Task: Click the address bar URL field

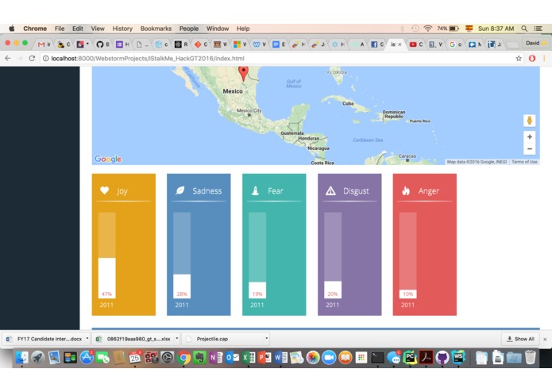Action: coord(282,59)
